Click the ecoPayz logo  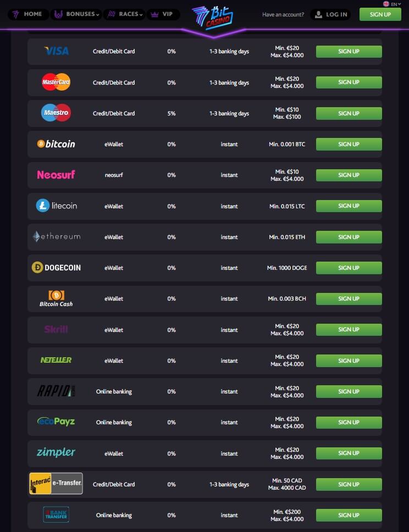pyautogui.click(x=56, y=422)
